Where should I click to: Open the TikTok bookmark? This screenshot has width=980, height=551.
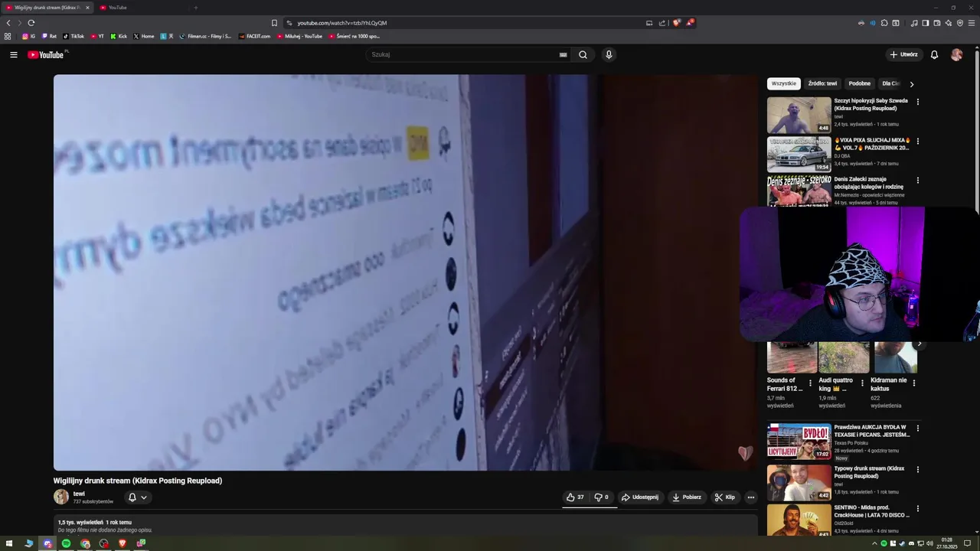pos(73,36)
